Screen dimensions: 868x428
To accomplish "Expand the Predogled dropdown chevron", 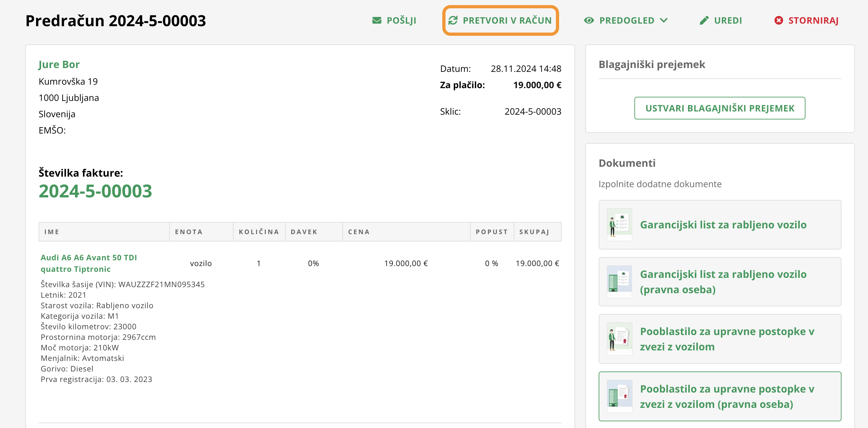I will pos(663,20).
